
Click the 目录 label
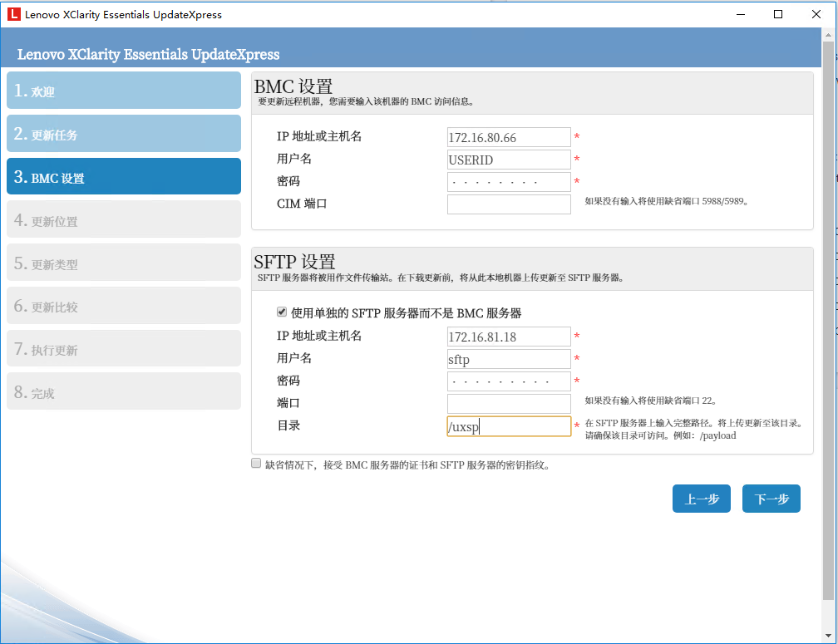tap(288, 425)
